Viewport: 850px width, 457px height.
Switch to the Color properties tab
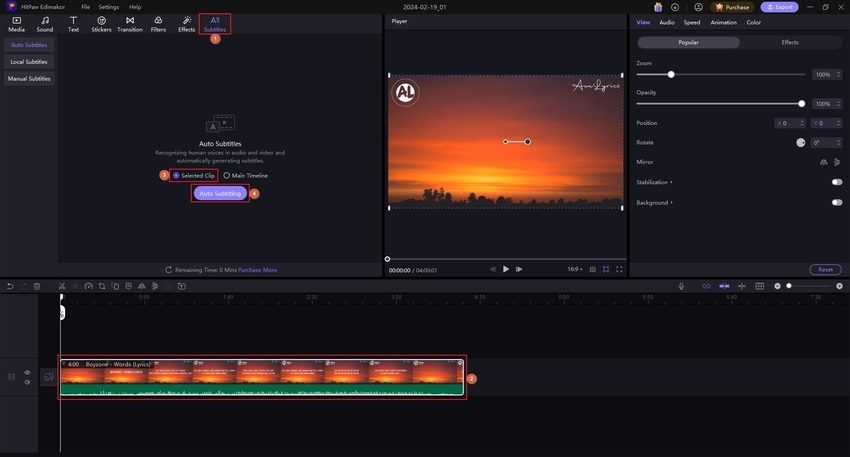754,22
